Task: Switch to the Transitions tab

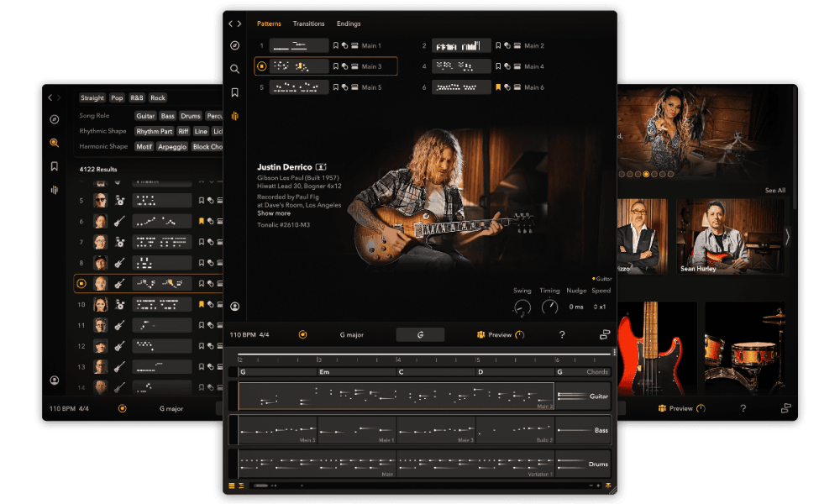Action: tap(308, 24)
